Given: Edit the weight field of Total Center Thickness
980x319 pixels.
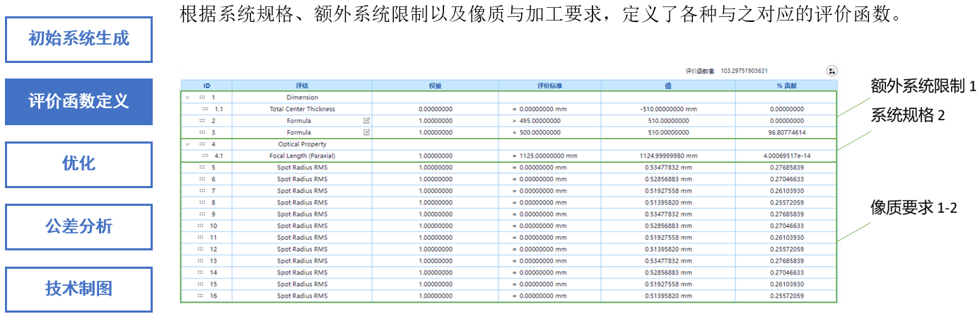Looking at the screenshot, I should pyautogui.click(x=435, y=110).
